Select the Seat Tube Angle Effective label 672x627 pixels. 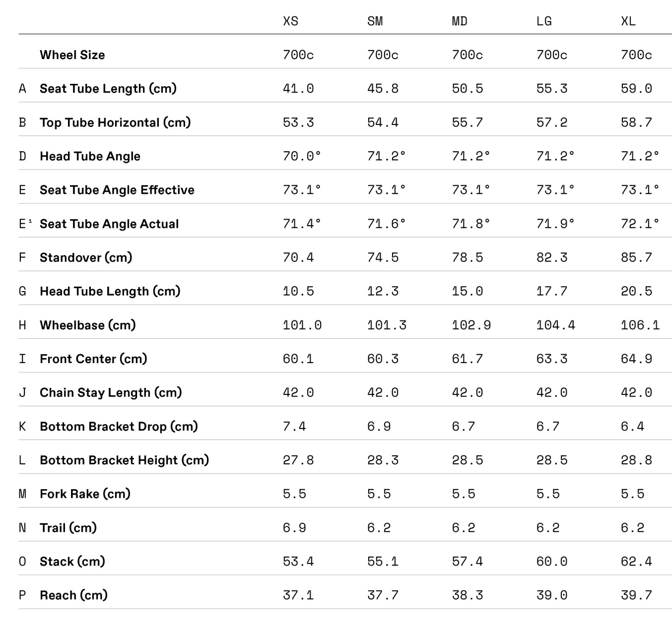[117, 190]
